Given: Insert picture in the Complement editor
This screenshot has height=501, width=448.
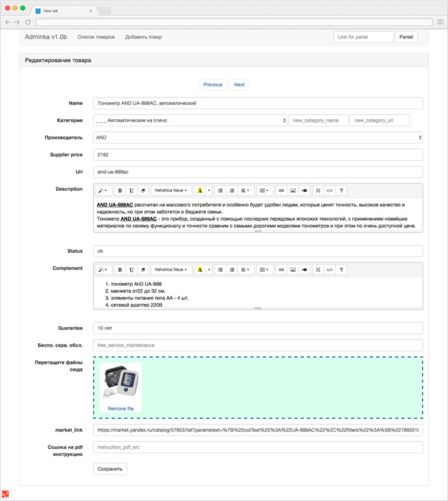Looking at the screenshot, I should tap(293, 270).
